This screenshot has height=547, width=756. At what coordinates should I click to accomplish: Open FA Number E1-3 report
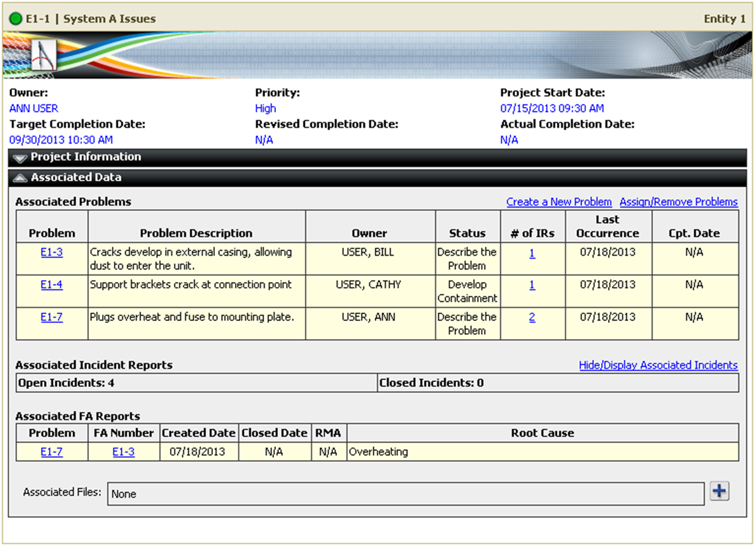pyautogui.click(x=123, y=452)
